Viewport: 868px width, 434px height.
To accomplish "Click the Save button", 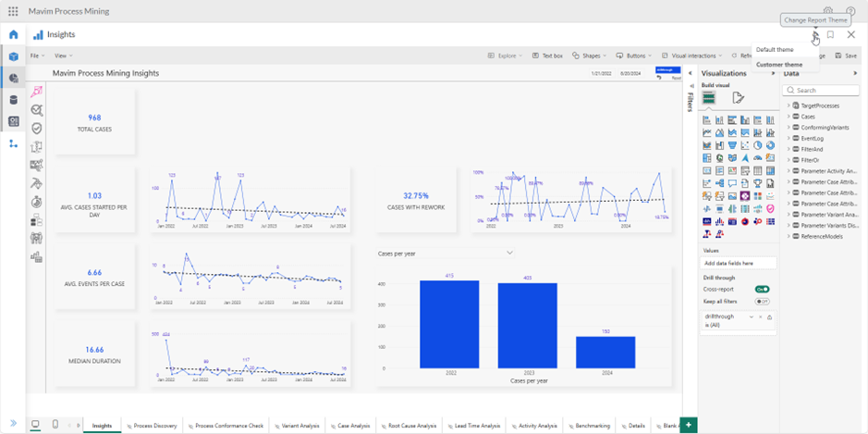I will pos(847,56).
